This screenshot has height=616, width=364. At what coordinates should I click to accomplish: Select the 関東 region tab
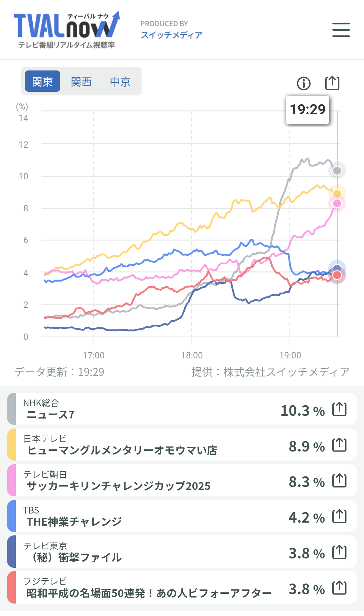coord(42,81)
